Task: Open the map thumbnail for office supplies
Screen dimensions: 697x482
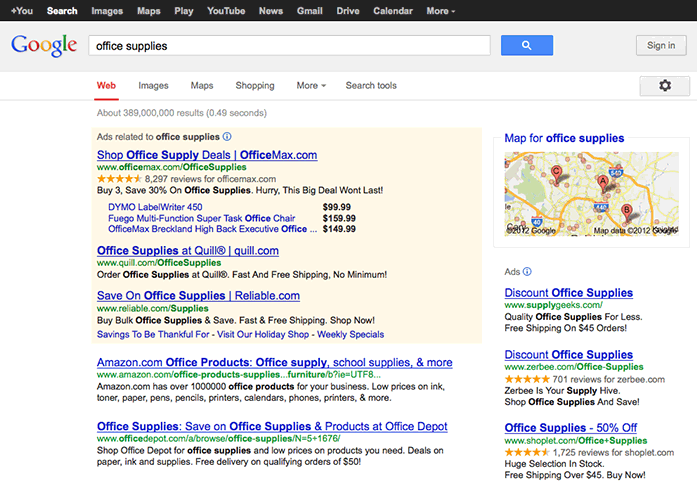Action: click(591, 194)
